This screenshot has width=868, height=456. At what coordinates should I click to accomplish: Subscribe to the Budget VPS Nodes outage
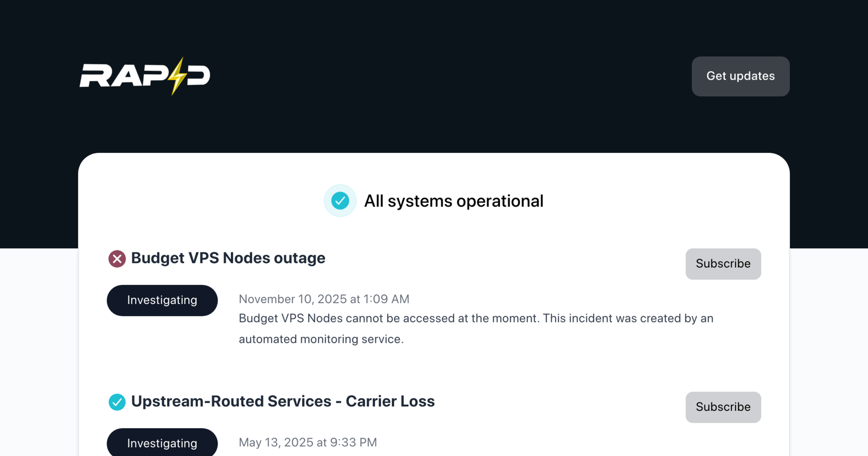click(x=723, y=264)
